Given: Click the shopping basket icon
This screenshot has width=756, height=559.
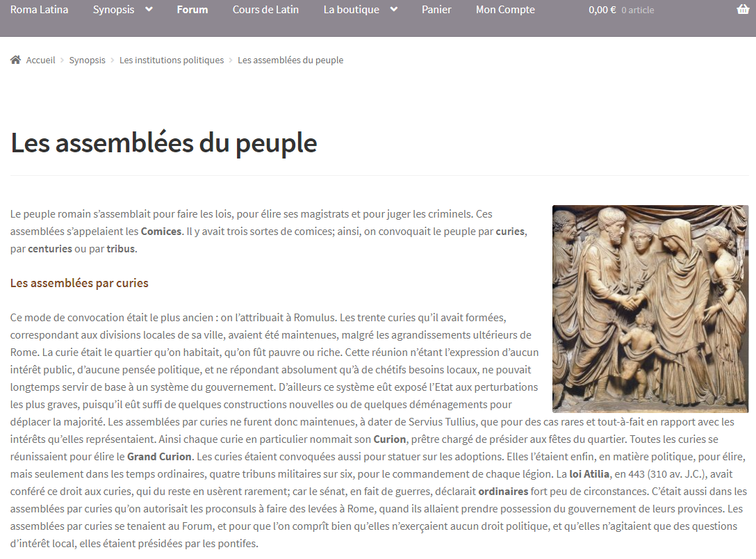Looking at the screenshot, I should tap(743, 10).
